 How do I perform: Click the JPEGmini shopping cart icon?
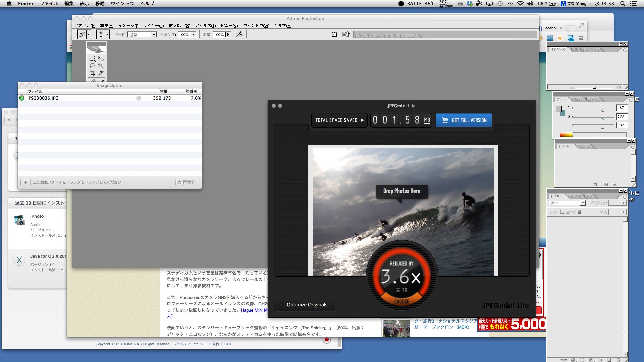(x=445, y=120)
